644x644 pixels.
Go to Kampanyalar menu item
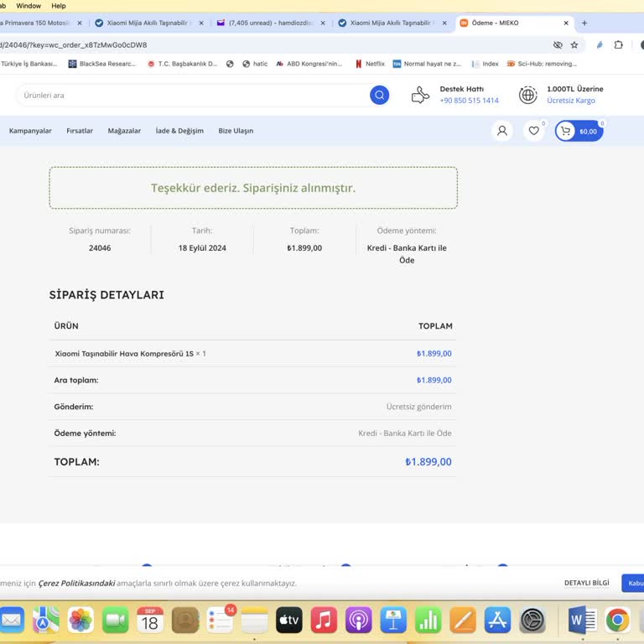[x=30, y=131]
